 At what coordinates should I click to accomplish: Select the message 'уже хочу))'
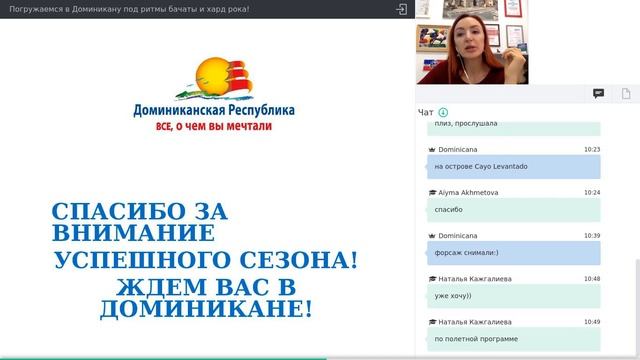[x=513, y=296]
